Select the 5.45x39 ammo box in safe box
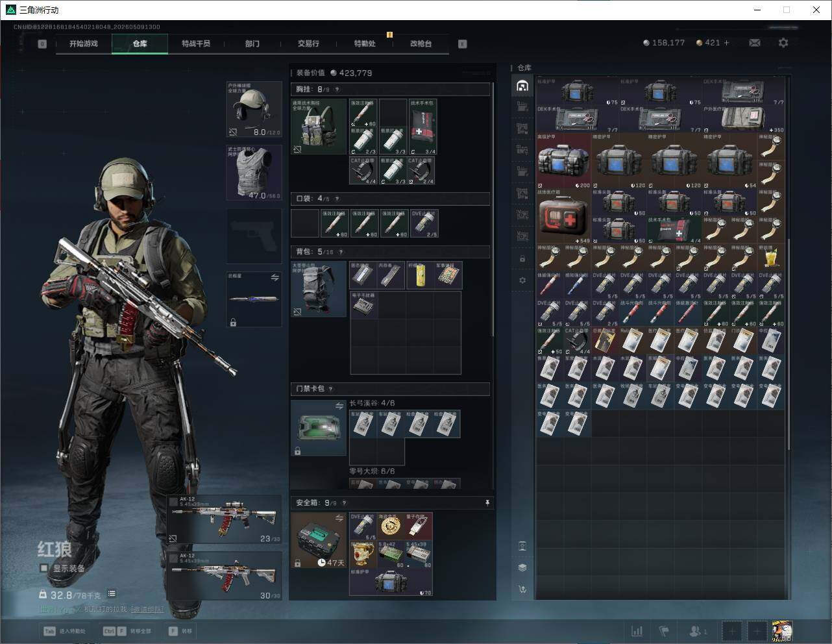This screenshot has width=832, height=644. click(419, 554)
